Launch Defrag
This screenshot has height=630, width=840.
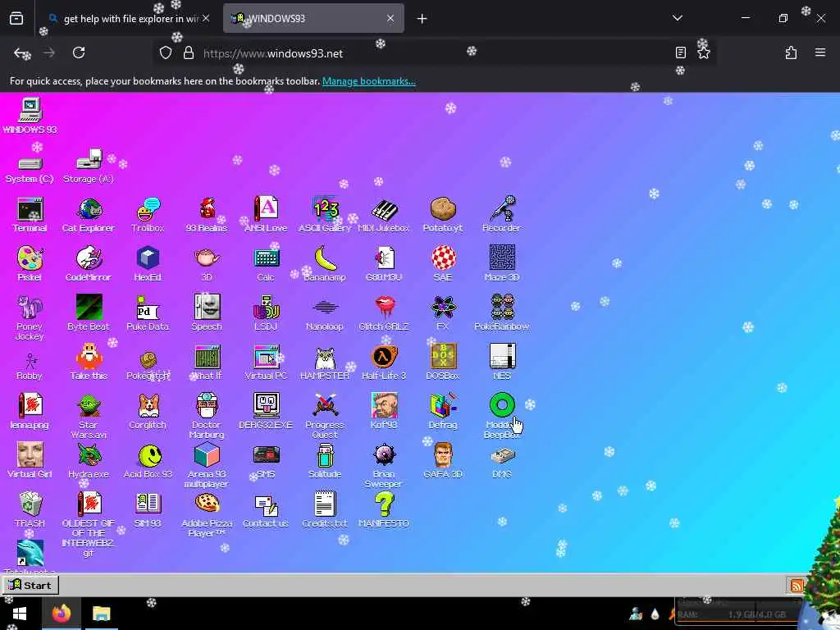443,412
